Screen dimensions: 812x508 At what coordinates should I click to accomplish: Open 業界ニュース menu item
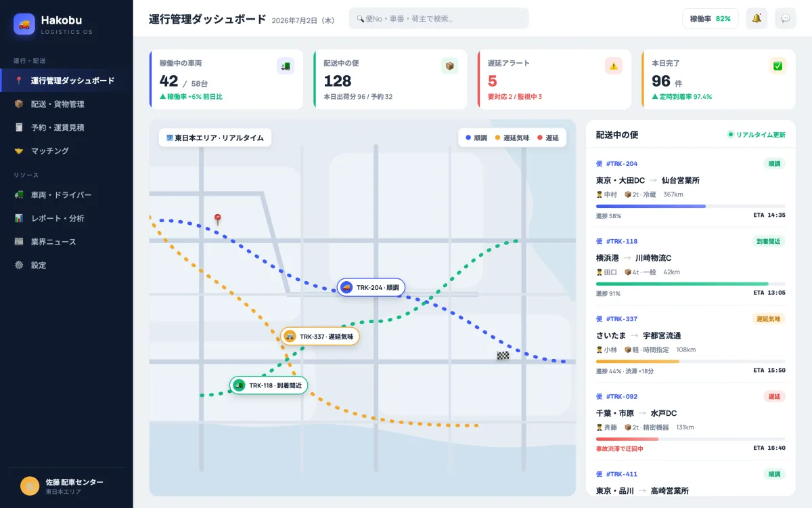[66, 242]
